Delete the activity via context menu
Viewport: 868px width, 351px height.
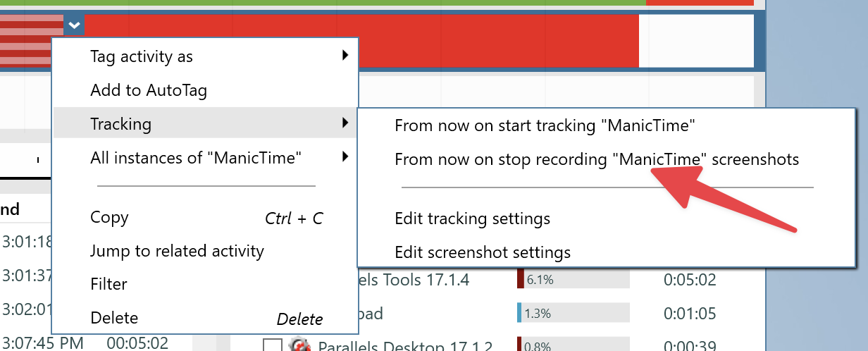114,318
